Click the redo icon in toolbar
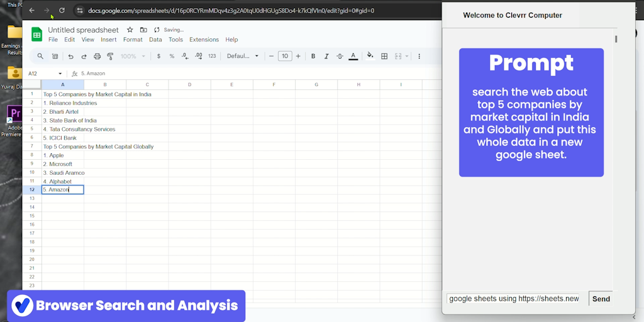 pyautogui.click(x=84, y=56)
